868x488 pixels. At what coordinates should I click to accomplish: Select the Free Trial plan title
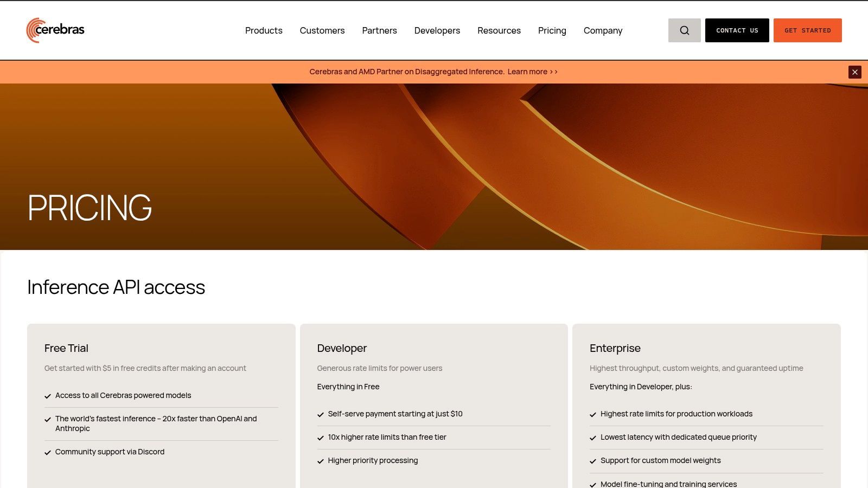[66, 348]
